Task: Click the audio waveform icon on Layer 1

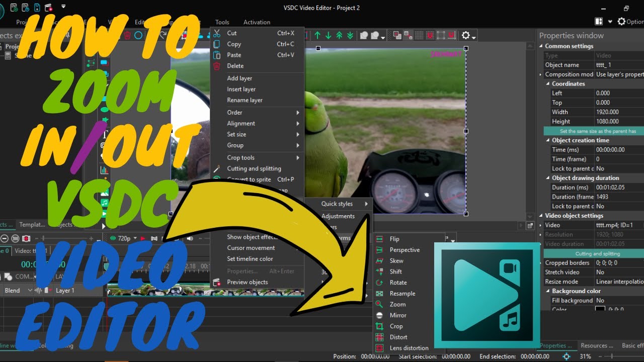Action: [39, 291]
